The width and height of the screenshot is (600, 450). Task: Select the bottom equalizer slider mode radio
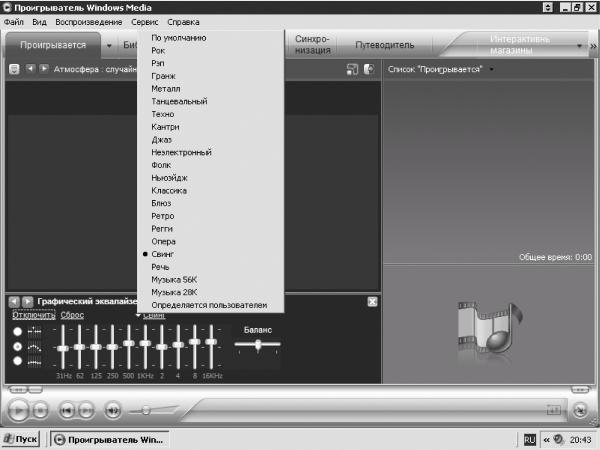(17, 361)
